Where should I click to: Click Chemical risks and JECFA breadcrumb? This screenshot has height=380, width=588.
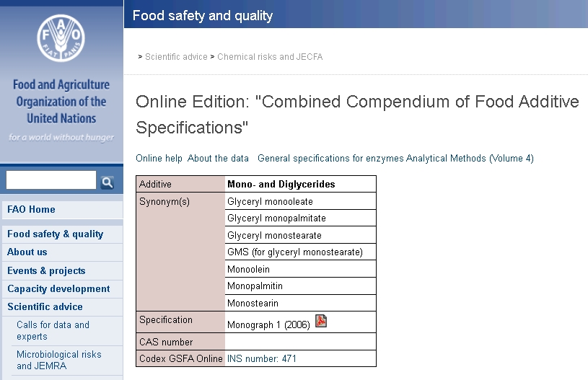(x=270, y=57)
